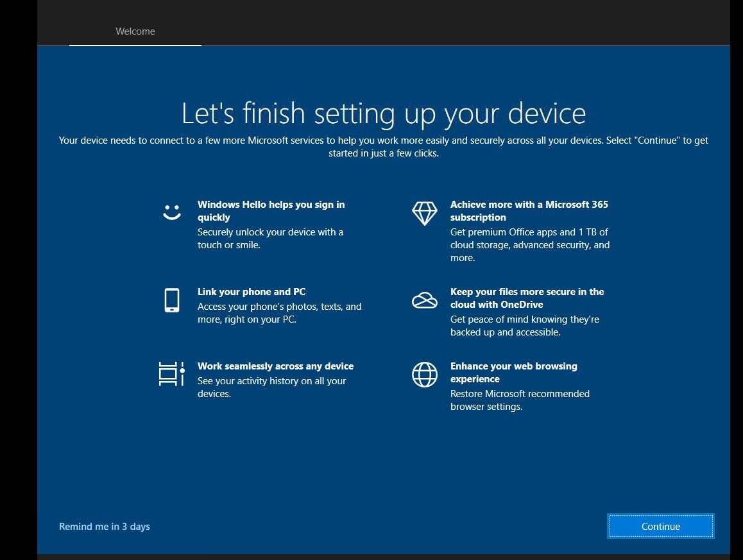
Task: Click the Windows Hello sign in heading
Action: click(x=271, y=210)
